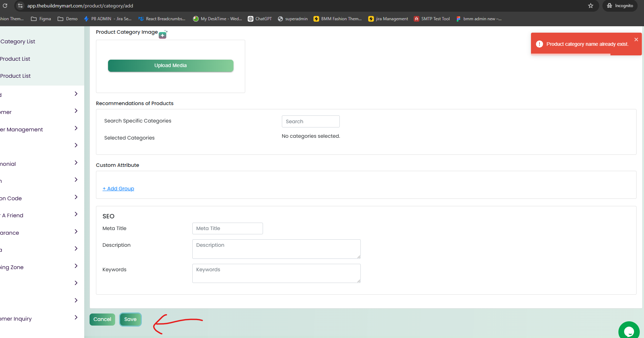
Task: Open SMTP Test Tool bookmark
Action: click(432, 19)
